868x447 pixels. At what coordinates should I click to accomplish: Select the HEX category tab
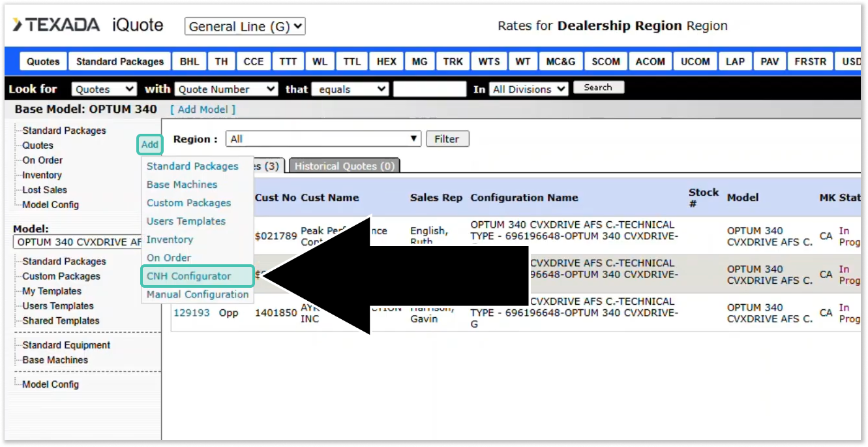[386, 61]
